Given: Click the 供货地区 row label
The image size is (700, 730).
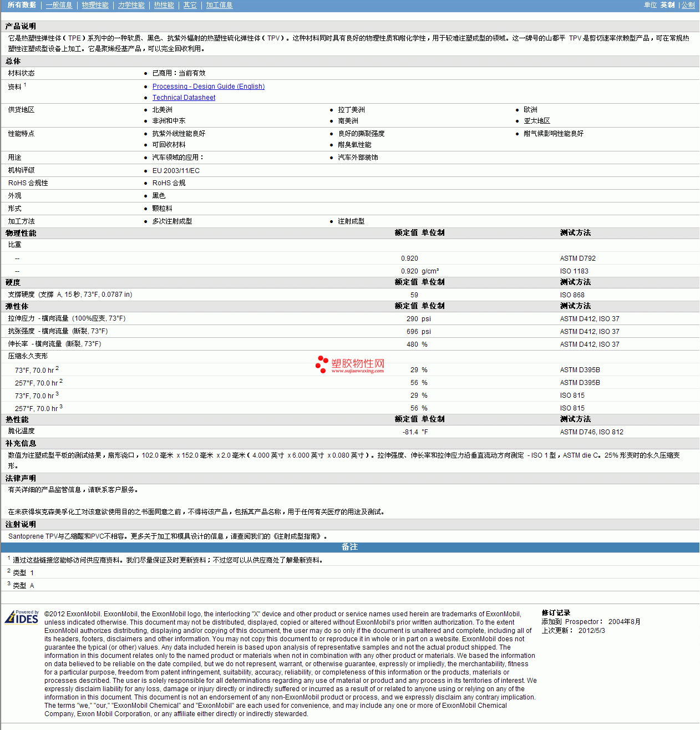Looking at the screenshot, I should point(21,110).
